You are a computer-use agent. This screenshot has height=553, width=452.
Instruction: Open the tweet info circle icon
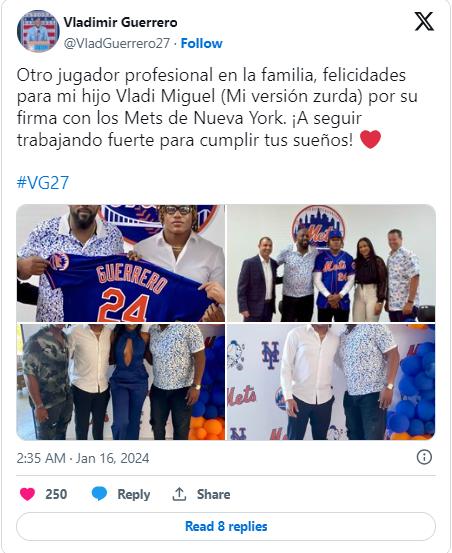[424, 457]
